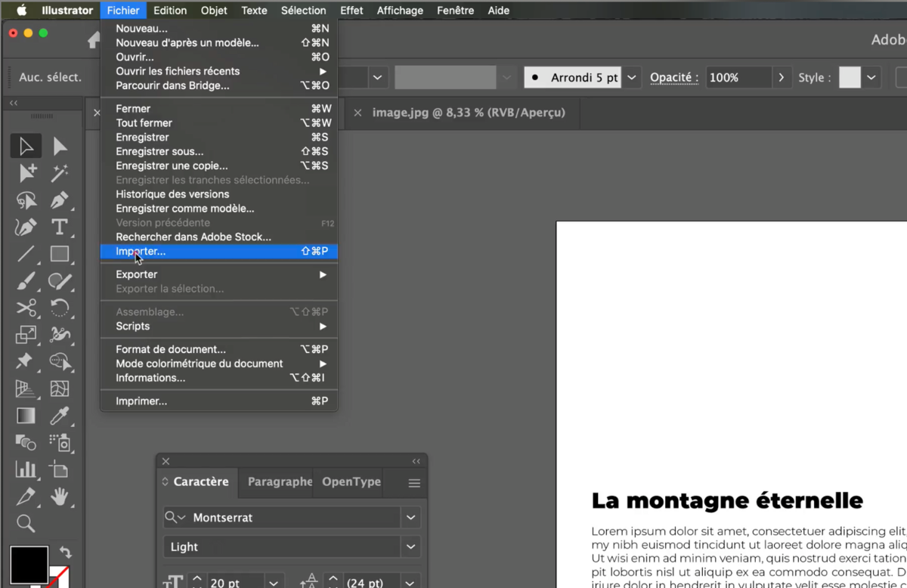Swap fill and stroke colors arrow
The width and height of the screenshot is (907, 588).
[x=65, y=552]
